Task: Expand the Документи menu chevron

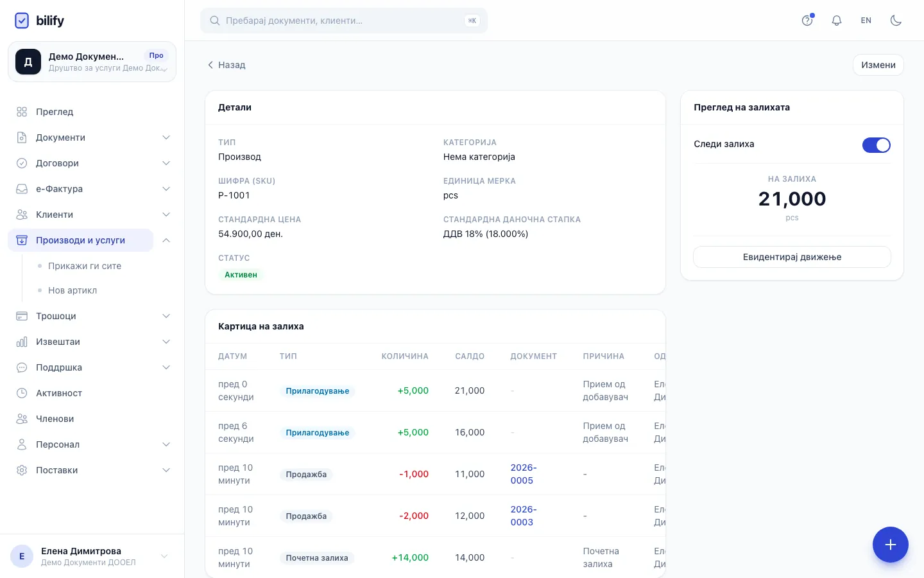Action: pos(166,137)
